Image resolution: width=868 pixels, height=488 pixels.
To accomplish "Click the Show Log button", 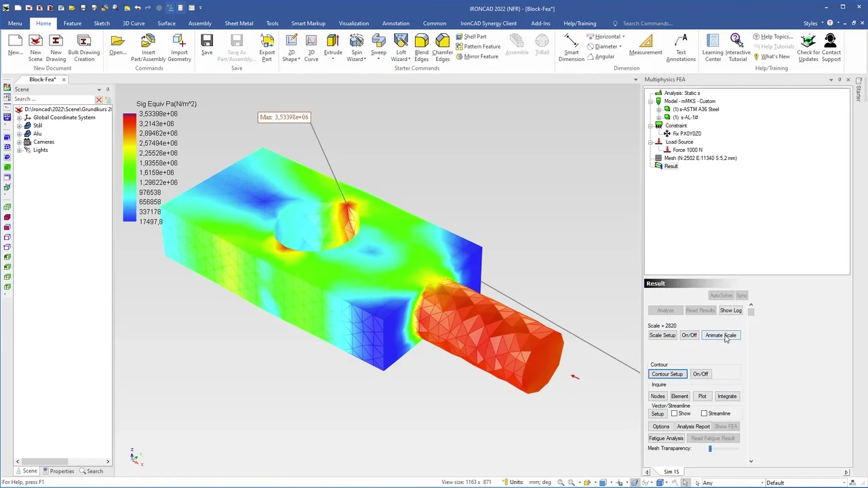I will (x=730, y=310).
